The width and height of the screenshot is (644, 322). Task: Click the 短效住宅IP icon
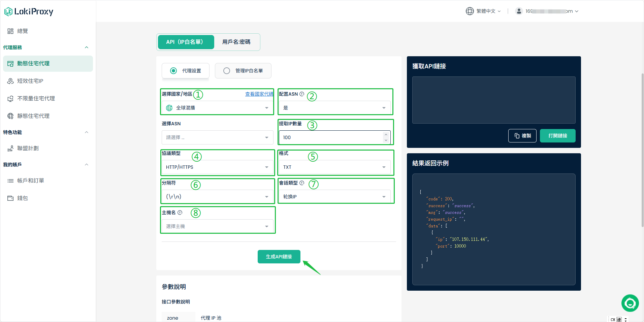[10, 81]
